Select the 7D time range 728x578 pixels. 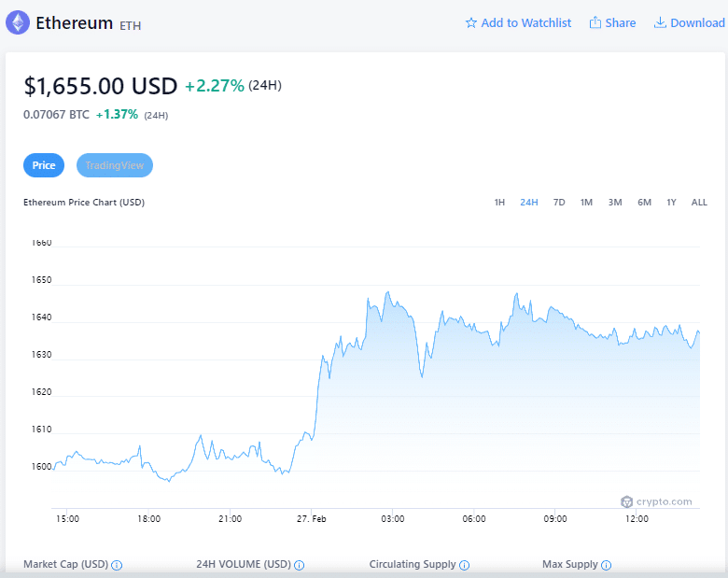coord(559,202)
